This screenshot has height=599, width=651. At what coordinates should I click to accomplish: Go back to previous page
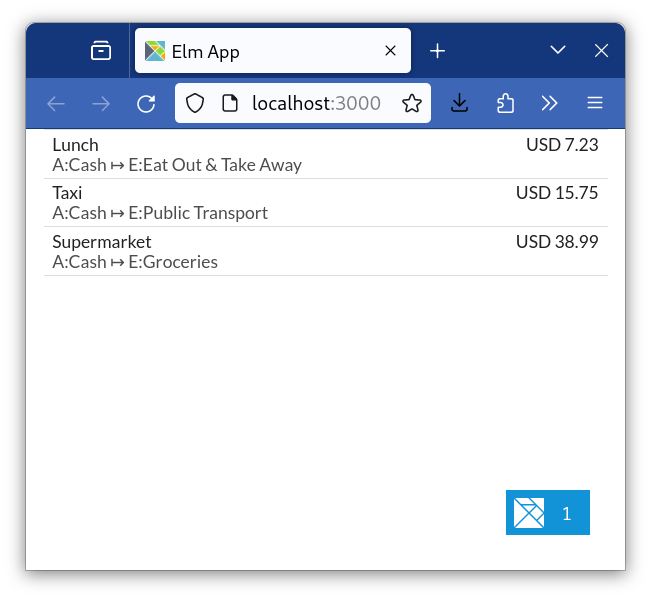point(56,103)
